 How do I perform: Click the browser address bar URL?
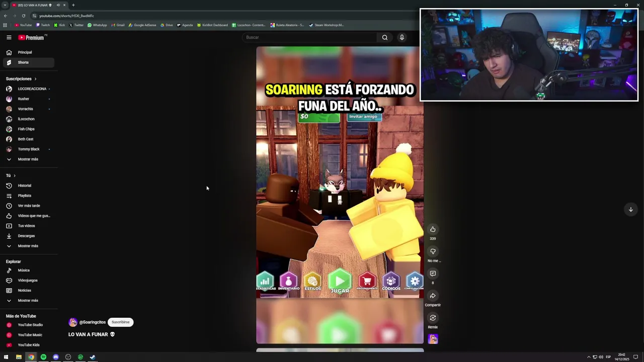pyautogui.click(x=66, y=16)
